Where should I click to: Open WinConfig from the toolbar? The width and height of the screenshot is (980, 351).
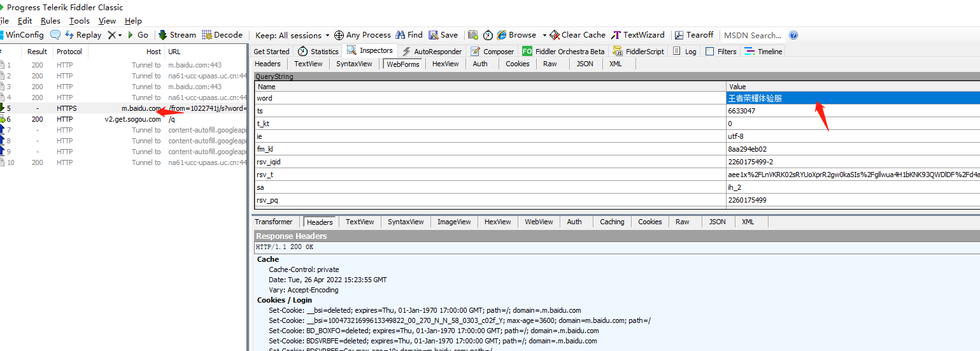[22, 35]
